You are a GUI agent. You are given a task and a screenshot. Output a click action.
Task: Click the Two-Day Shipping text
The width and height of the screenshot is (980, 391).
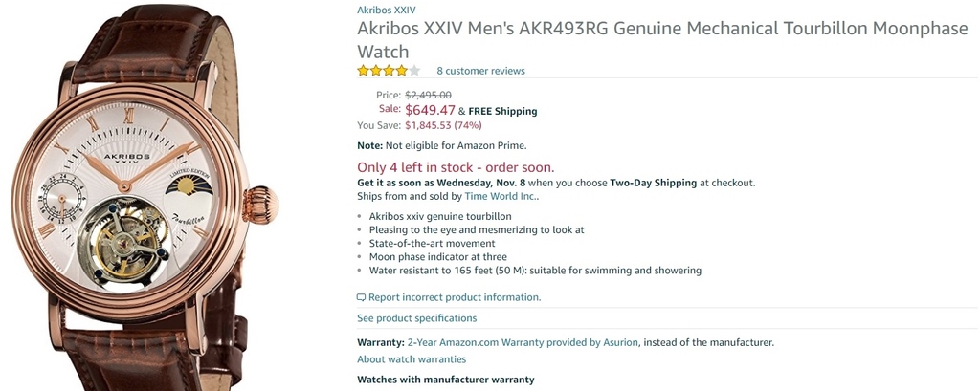click(653, 183)
